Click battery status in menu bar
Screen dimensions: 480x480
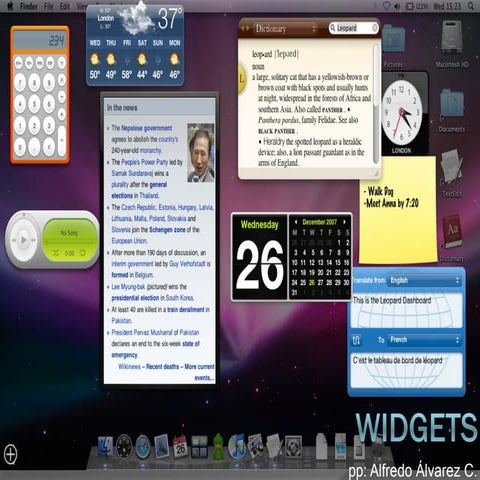tap(417, 6)
